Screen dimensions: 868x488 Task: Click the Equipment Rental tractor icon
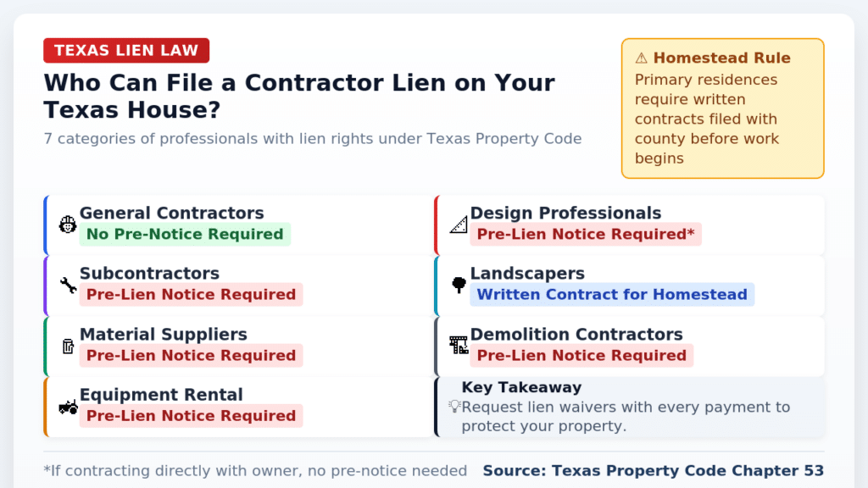[x=68, y=407]
